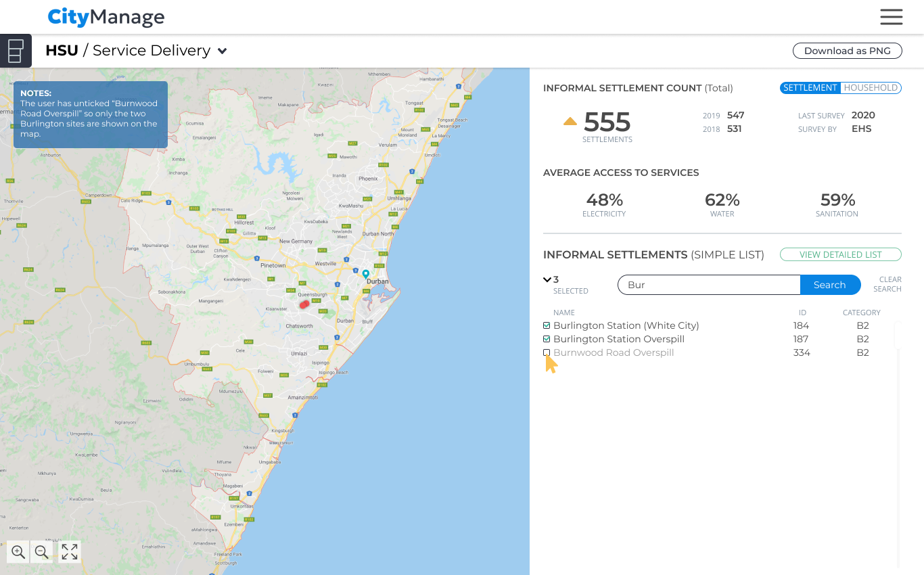Click the NAME column header
Screen dimensions: 924x575
tap(564, 313)
